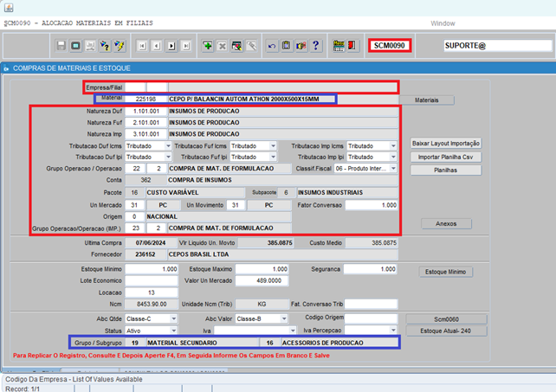
Task: Open Anexos button
Action: [446, 224]
